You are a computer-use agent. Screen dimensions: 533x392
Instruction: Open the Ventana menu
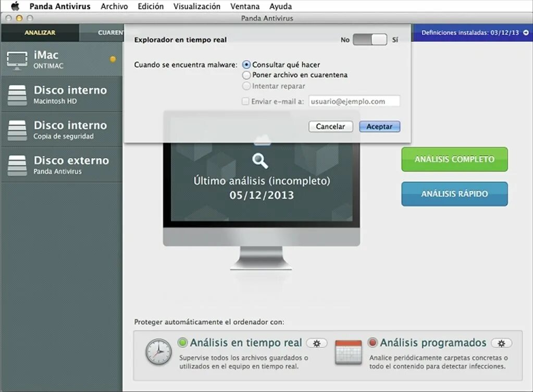pos(245,6)
